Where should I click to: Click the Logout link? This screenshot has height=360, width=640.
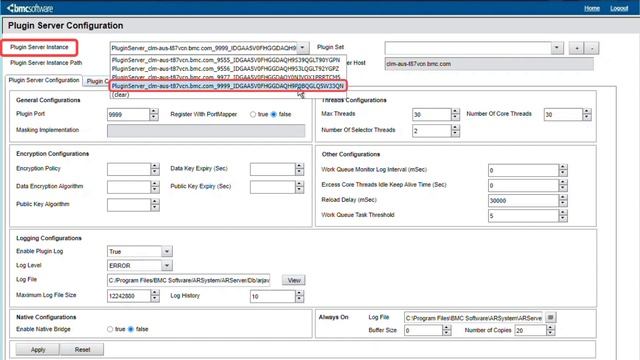coord(619,8)
